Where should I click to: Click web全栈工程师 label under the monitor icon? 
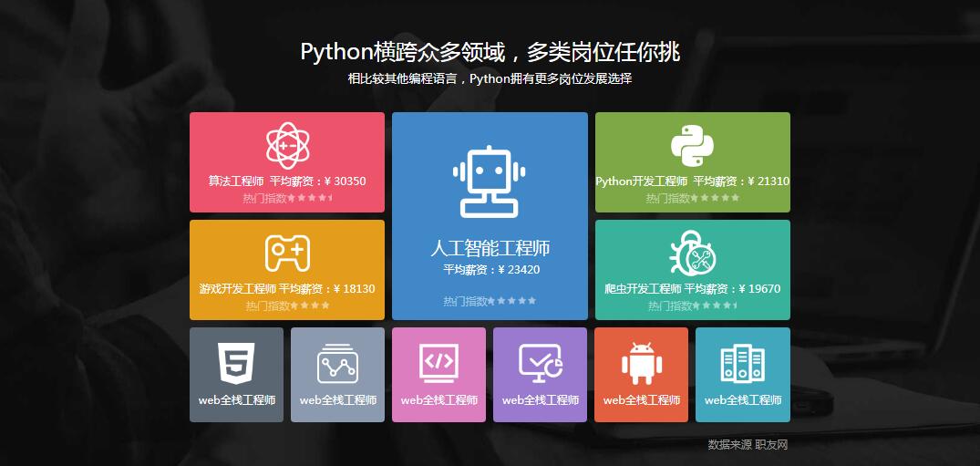[541, 399]
